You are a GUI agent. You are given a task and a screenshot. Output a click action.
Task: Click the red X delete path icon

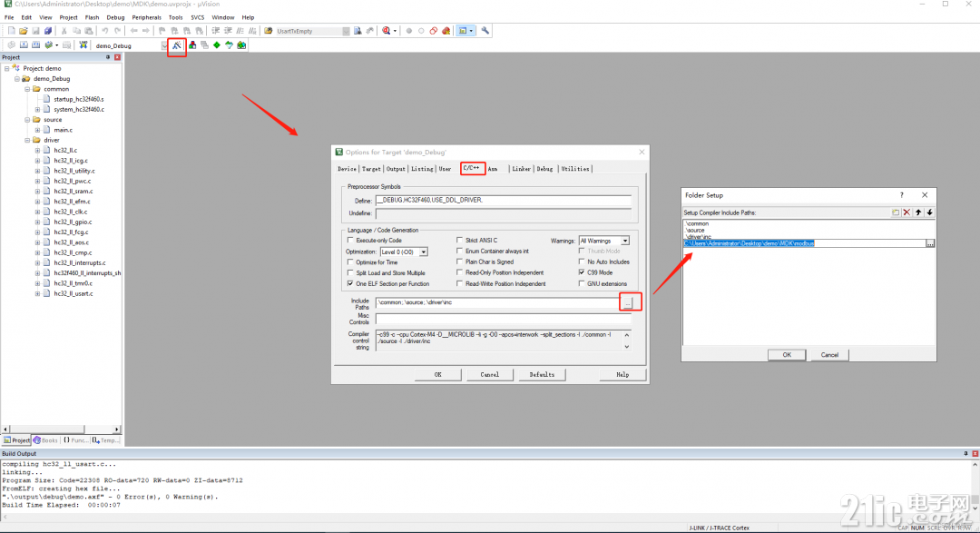(x=906, y=212)
